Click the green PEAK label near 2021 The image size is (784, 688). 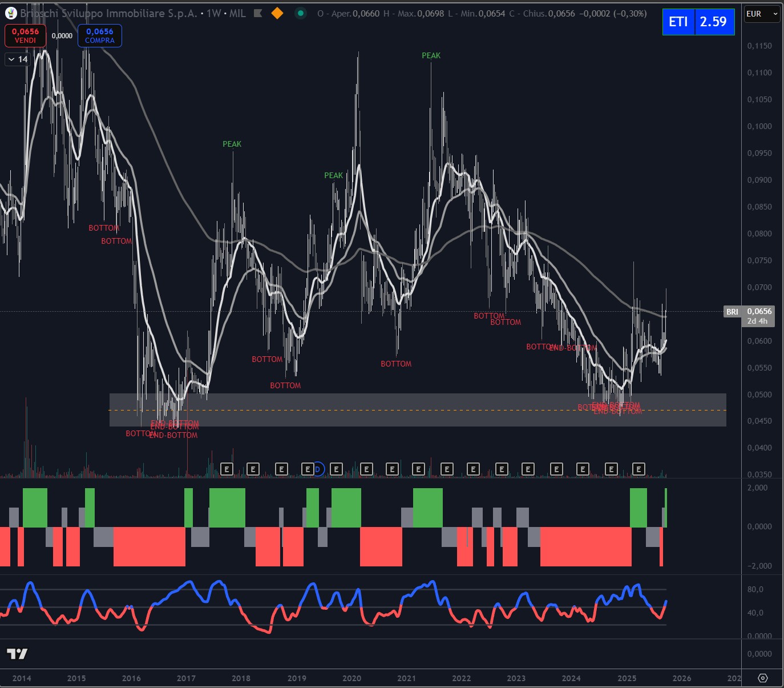click(431, 55)
